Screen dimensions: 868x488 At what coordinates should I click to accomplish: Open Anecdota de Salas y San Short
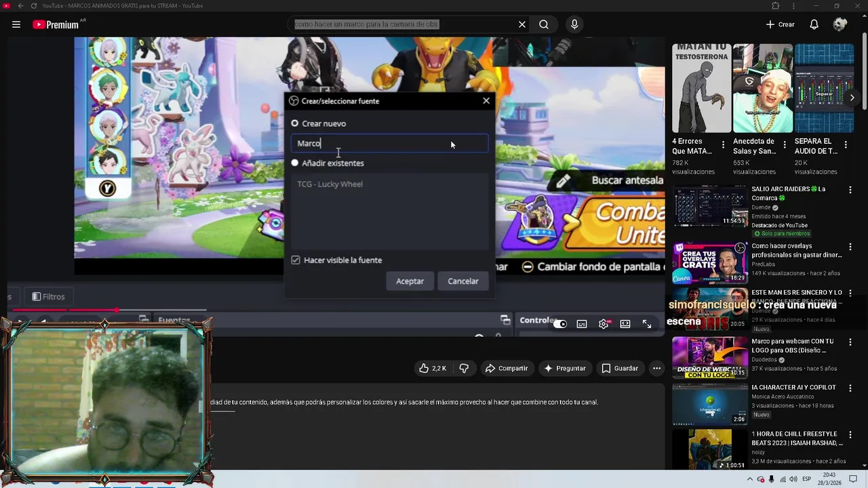[x=762, y=88]
